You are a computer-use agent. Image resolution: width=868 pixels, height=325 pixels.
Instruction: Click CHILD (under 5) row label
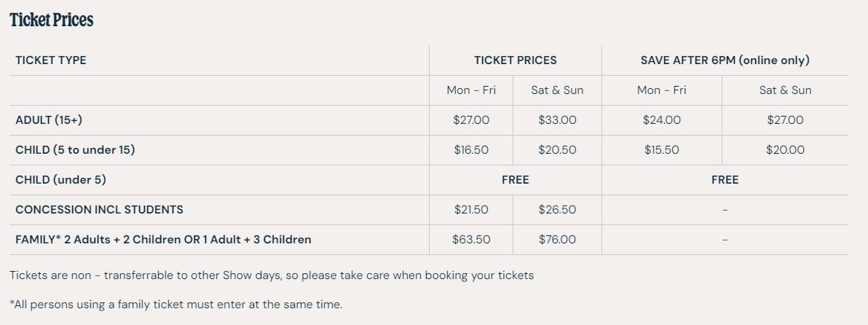tap(61, 180)
